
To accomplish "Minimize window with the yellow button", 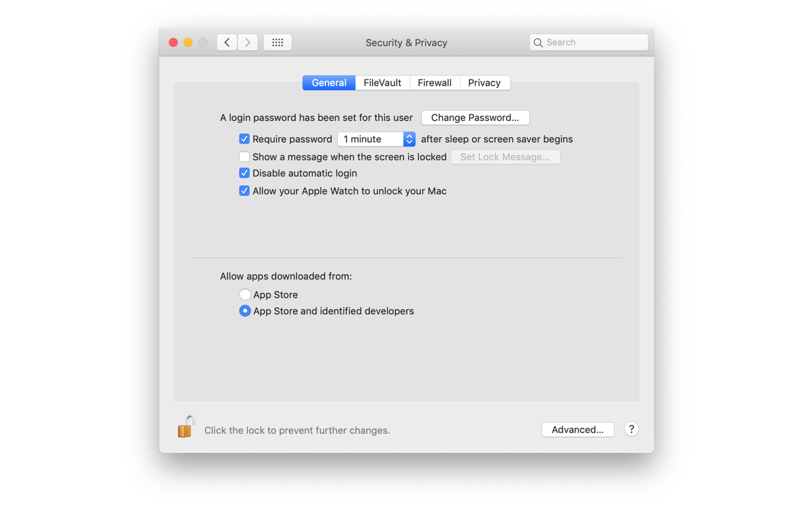I will [x=188, y=42].
